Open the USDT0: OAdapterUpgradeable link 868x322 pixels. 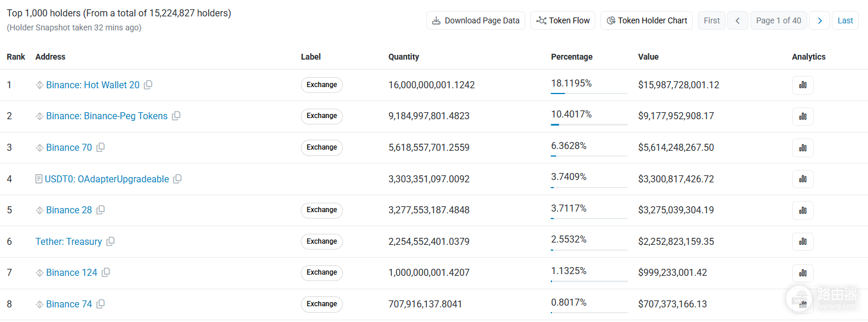(x=107, y=179)
